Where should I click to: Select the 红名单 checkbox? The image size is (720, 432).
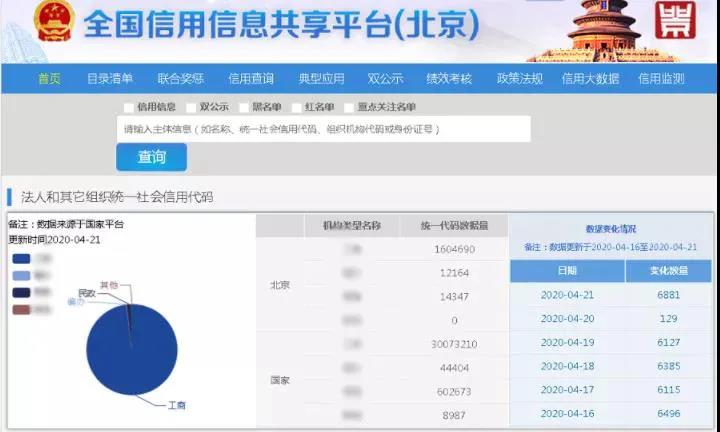pos(297,107)
